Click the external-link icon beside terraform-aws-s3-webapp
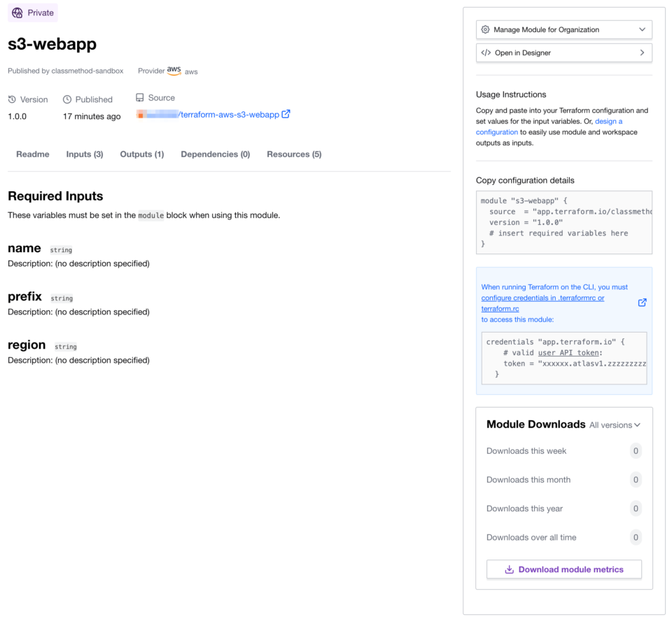 pos(286,114)
